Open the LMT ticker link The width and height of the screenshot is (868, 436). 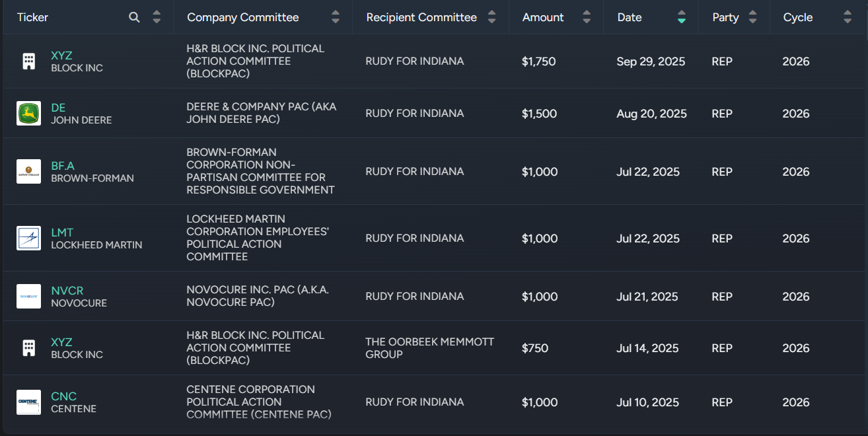[x=62, y=233]
